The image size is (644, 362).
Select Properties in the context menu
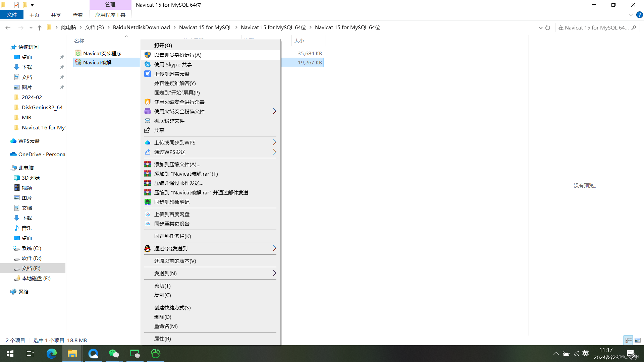163,339
